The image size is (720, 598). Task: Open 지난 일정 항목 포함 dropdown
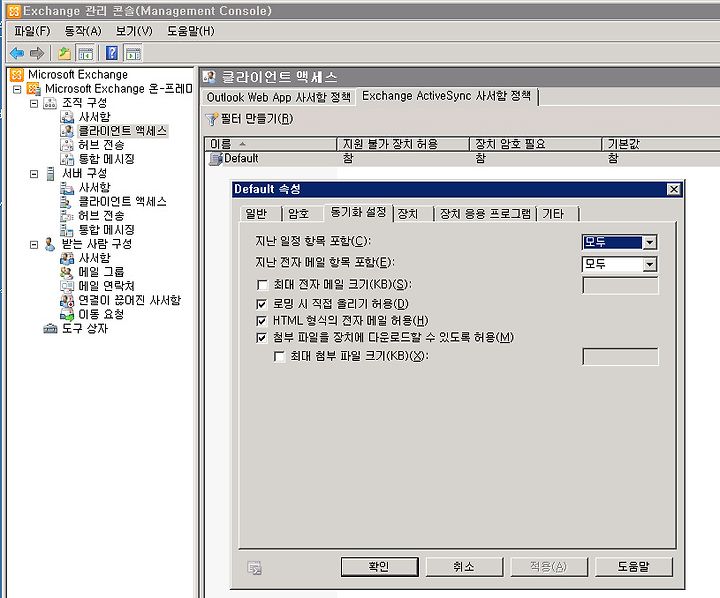click(649, 243)
